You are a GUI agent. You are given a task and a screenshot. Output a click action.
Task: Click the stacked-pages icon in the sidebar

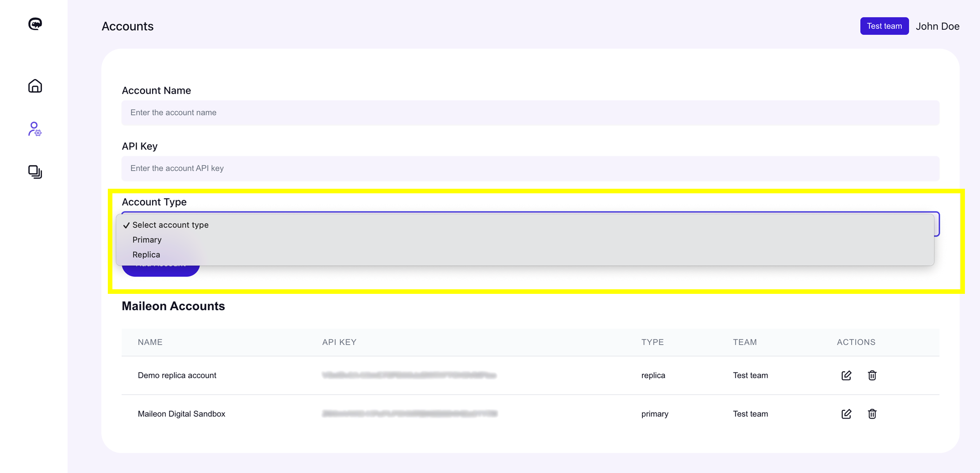(x=35, y=172)
